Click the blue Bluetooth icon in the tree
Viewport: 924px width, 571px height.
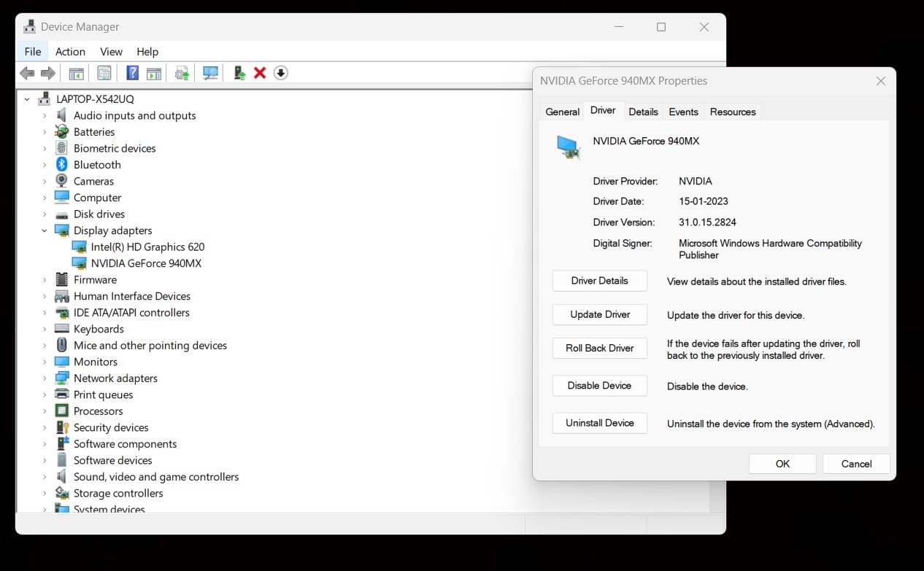[62, 165]
